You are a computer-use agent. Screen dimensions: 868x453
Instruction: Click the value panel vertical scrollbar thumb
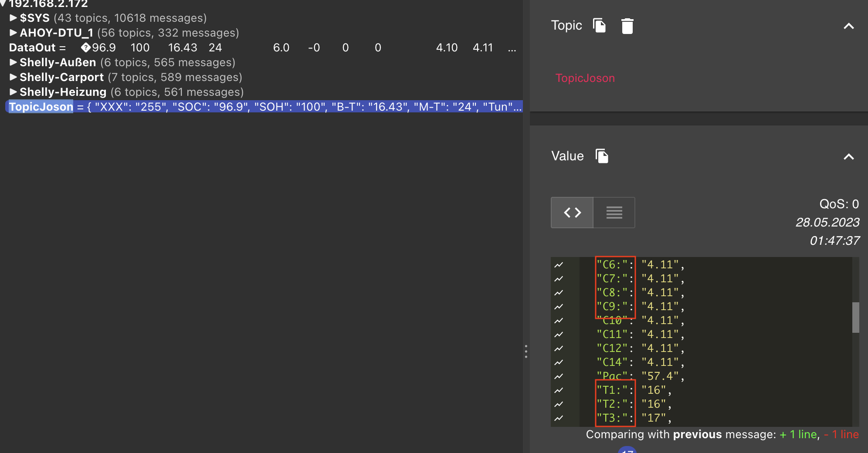(855, 317)
